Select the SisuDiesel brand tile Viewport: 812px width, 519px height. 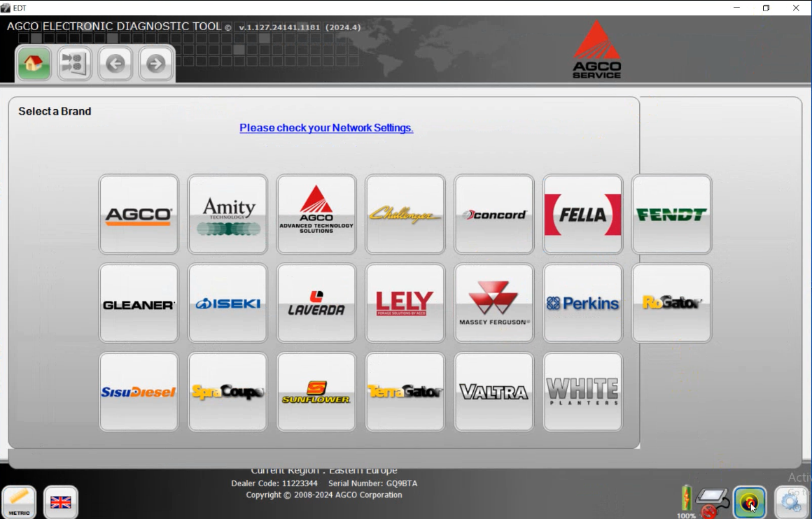(x=139, y=391)
